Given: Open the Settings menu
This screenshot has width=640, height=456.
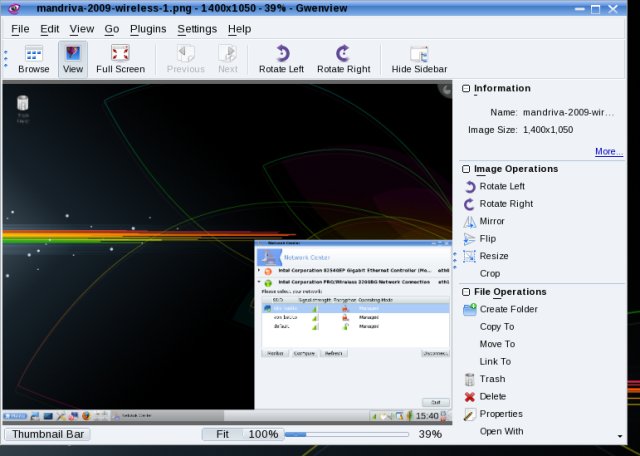Looking at the screenshot, I should 197,29.
